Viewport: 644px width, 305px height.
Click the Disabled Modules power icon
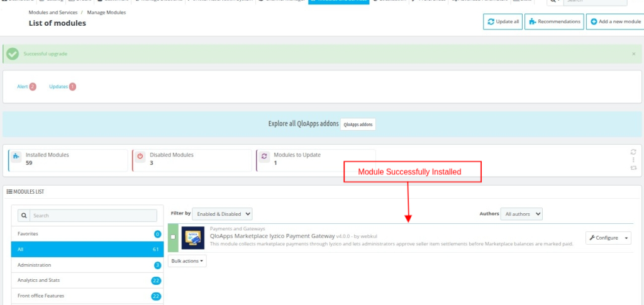[x=140, y=156]
